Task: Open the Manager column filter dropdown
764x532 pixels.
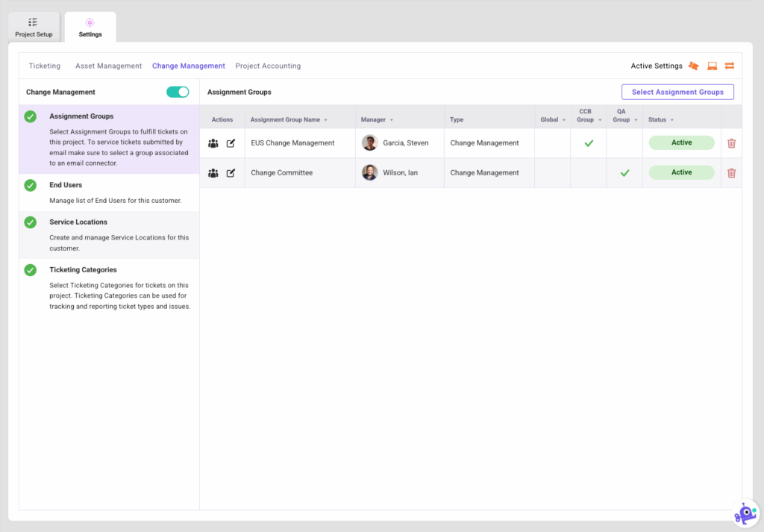Action: (x=392, y=120)
